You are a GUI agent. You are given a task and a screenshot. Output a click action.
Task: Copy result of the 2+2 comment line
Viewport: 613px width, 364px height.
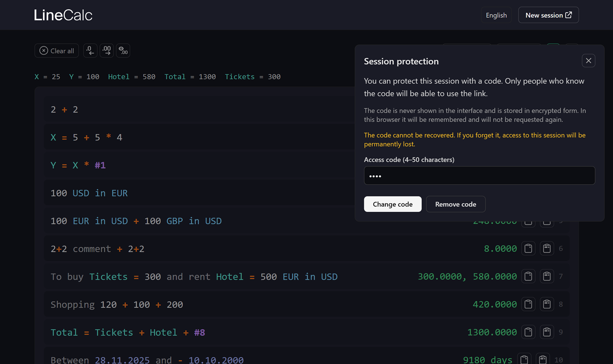coord(528,248)
